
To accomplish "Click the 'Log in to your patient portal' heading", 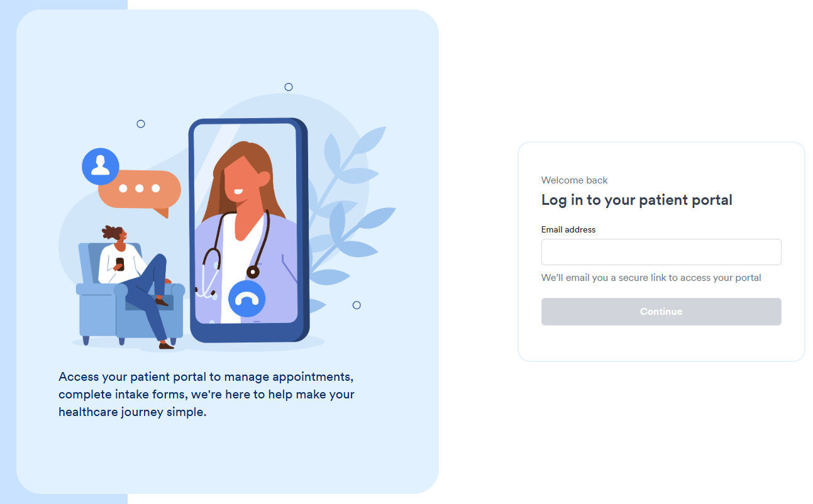I will coord(637,200).
